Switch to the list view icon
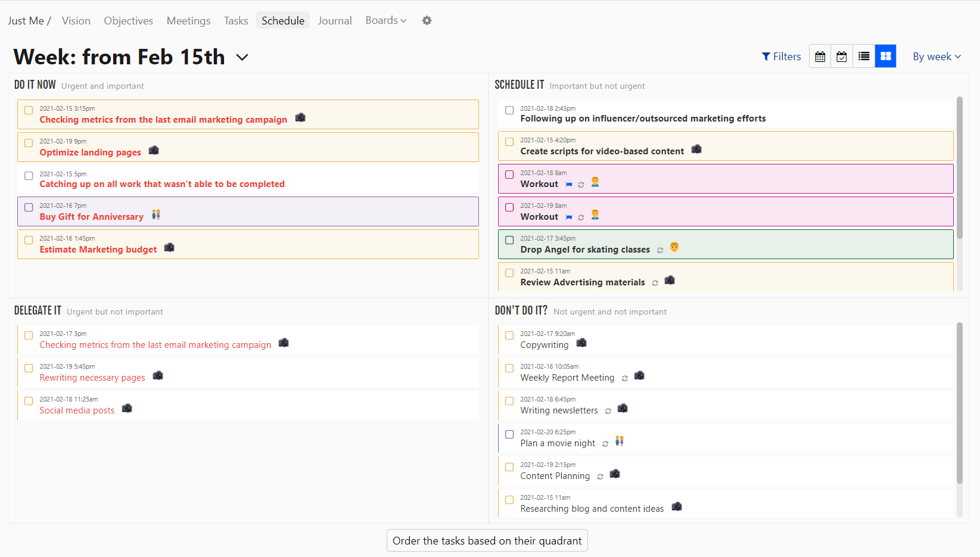This screenshot has height=557, width=980. tap(864, 56)
